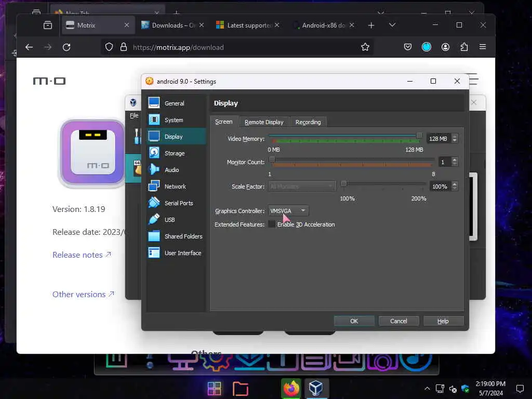Open Firefox hamburger application menu

[483, 47]
